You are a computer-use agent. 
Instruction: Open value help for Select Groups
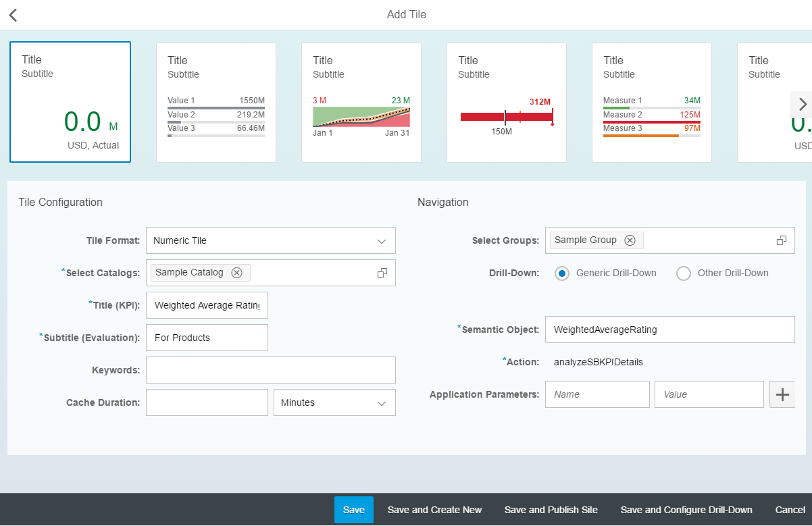coord(782,240)
